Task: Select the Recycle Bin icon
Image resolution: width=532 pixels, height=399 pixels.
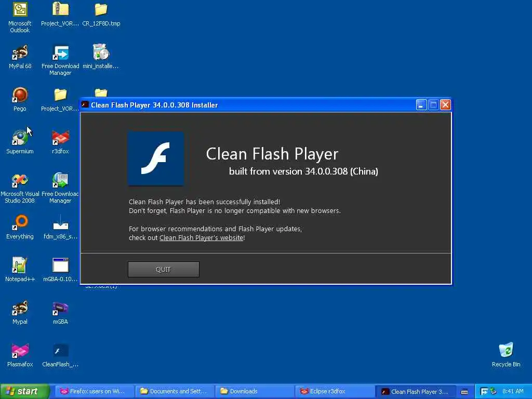Action: 506,350
